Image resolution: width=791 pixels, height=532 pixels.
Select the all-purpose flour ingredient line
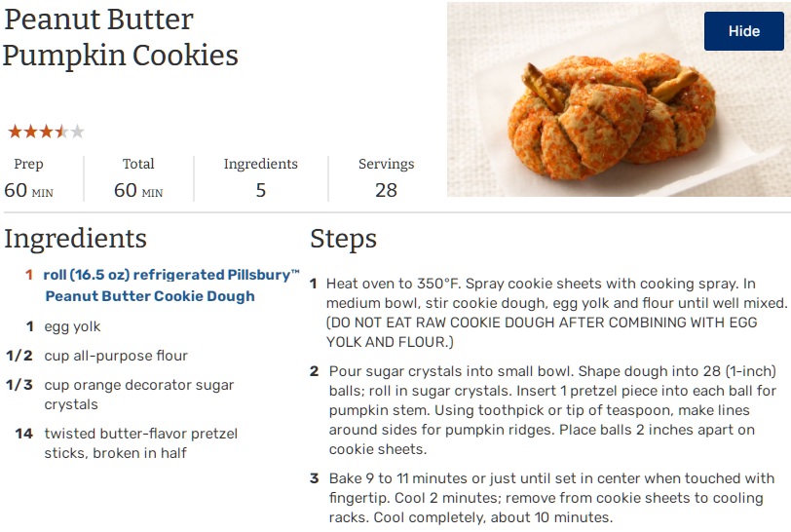point(116,356)
